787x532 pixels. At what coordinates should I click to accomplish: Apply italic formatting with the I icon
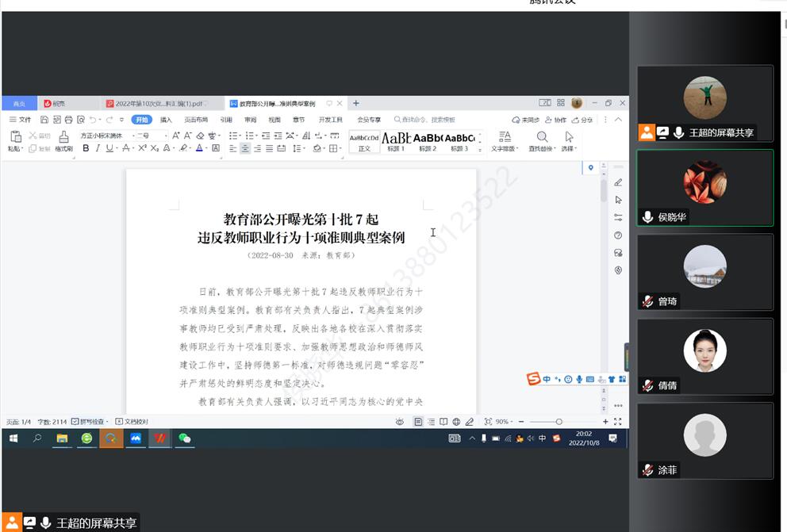click(98, 148)
